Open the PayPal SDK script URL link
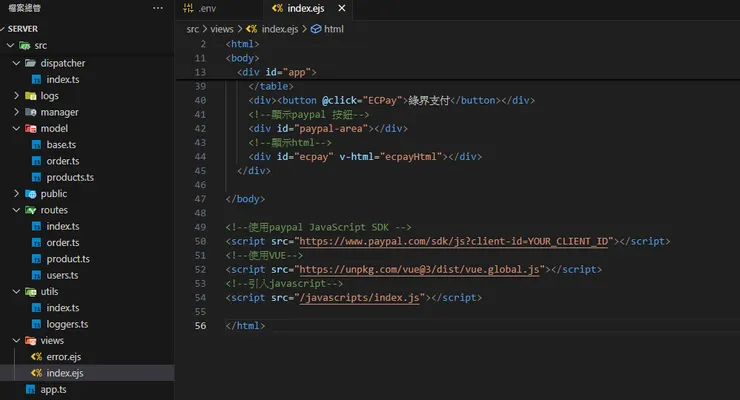740x400 pixels. 453,242
